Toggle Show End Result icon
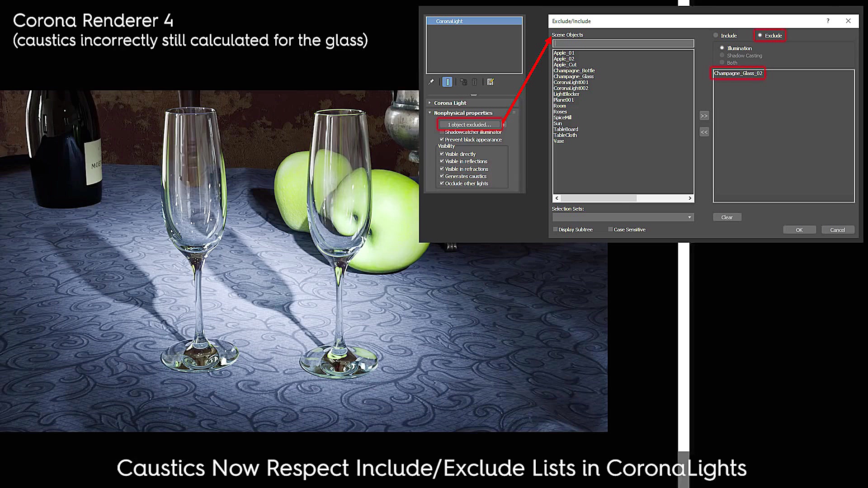 coord(447,82)
